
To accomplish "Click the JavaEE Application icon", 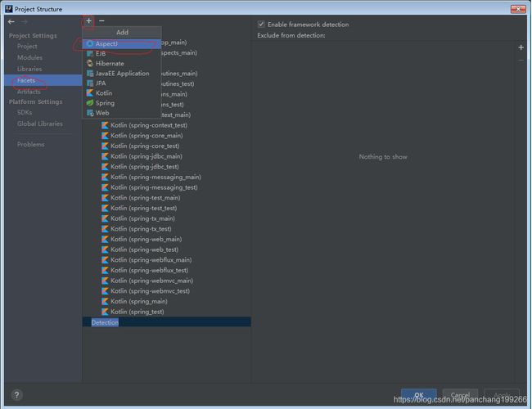I will [89, 74].
